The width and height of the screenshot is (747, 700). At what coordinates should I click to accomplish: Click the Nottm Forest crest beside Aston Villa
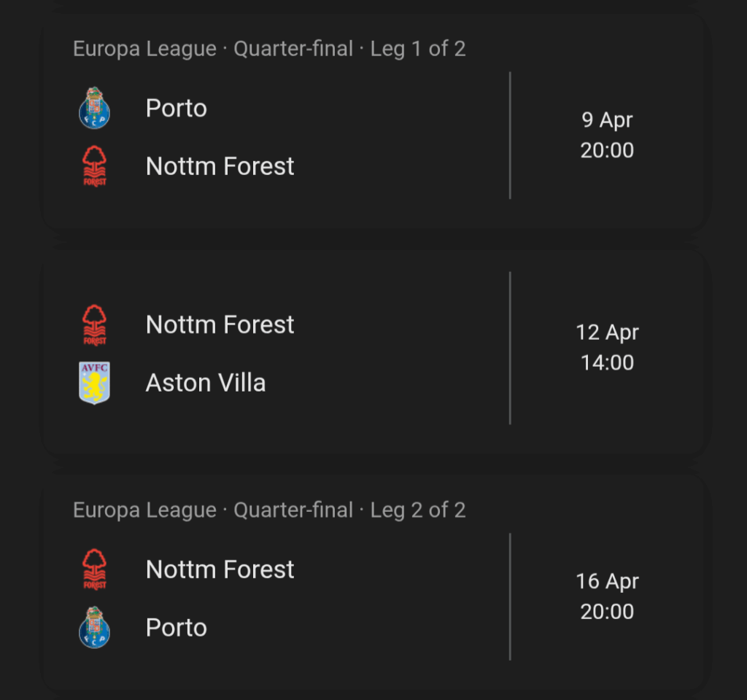click(93, 324)
